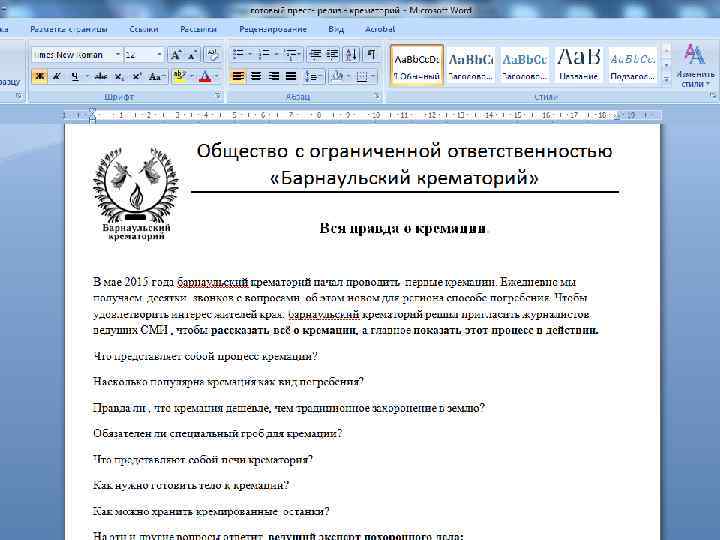This screenshot has width=720, height=540.
Task: Open the font size combo box
Action: coord(143,55)
